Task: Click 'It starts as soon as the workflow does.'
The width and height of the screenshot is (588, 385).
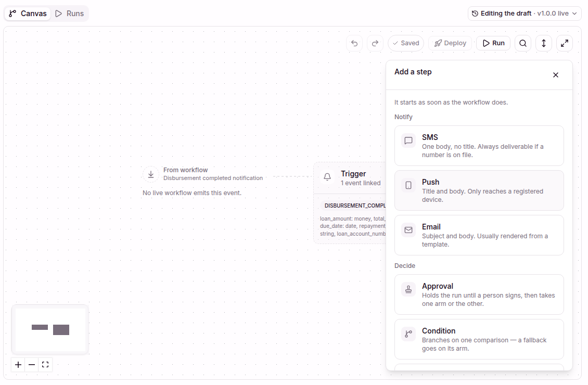Action: pos(451,102)
